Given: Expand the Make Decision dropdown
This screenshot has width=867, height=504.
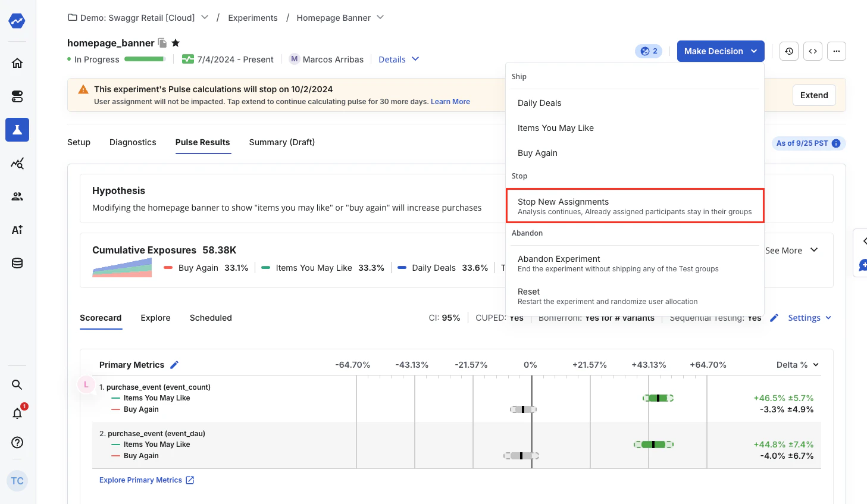Looking at the screenshot, I should click(x=721, y=51).
